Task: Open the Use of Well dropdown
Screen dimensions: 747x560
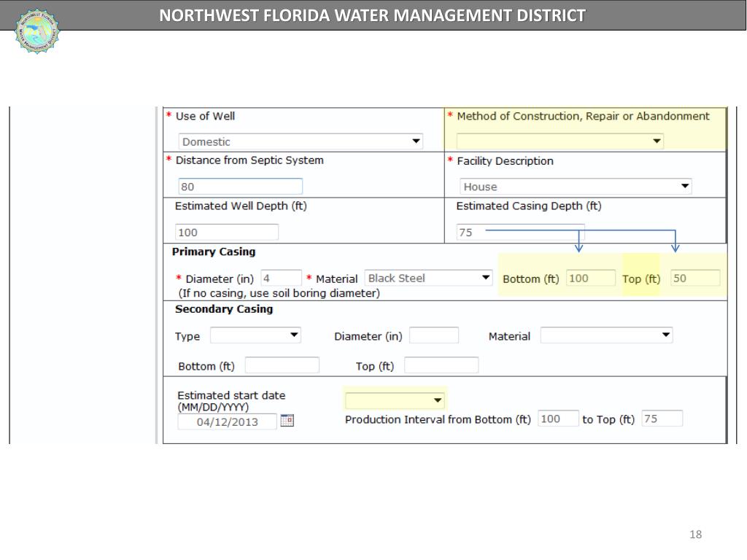Action: (301, 141)
